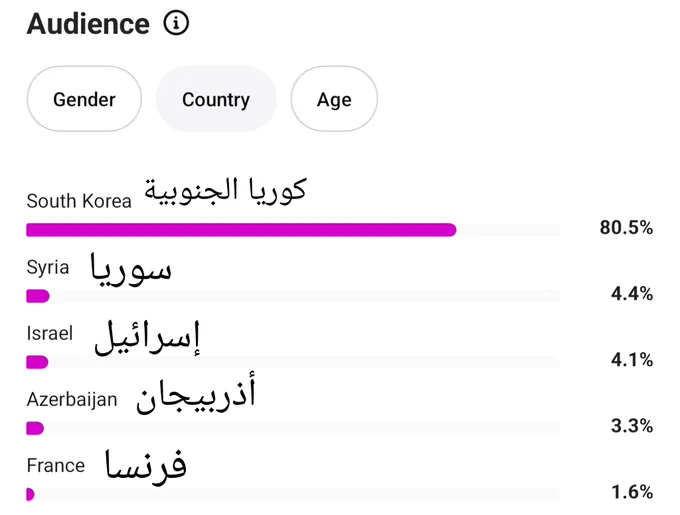Click the Audience info icon
This screenshot has height=515, width=680.
pyautogui.click(x=176, y=23)
